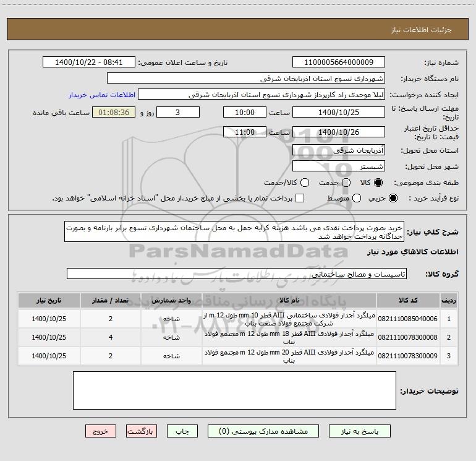Click the response deadline date 1400/10/25 field
The height and width of the screenshot is (461, 476).
tap(339, 112)
